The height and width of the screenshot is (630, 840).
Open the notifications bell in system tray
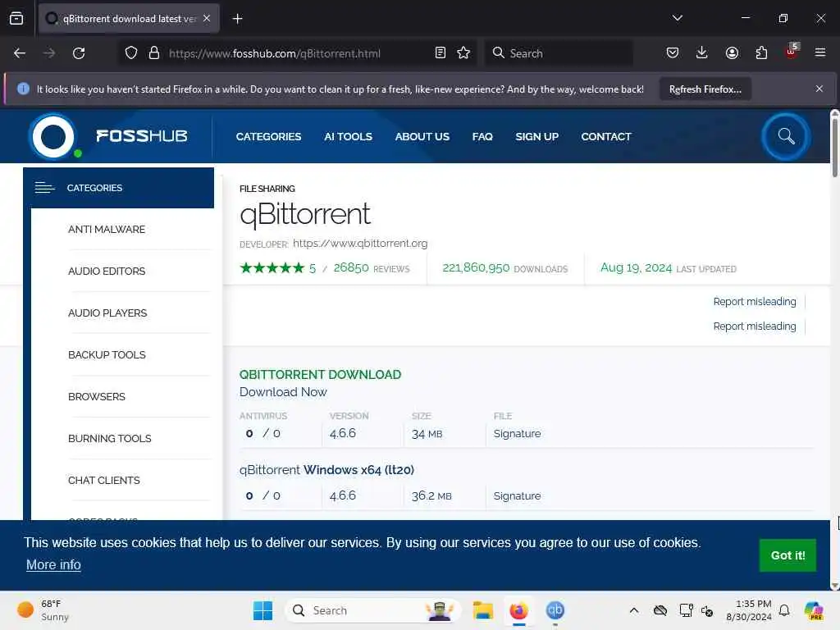[x=784, y=610]
